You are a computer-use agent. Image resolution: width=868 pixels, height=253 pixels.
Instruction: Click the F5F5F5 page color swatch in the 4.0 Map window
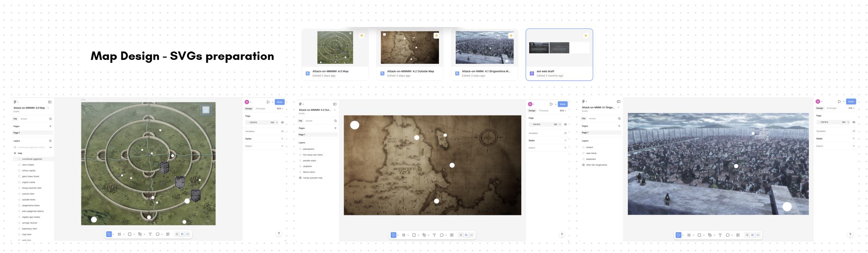[247, 123]
